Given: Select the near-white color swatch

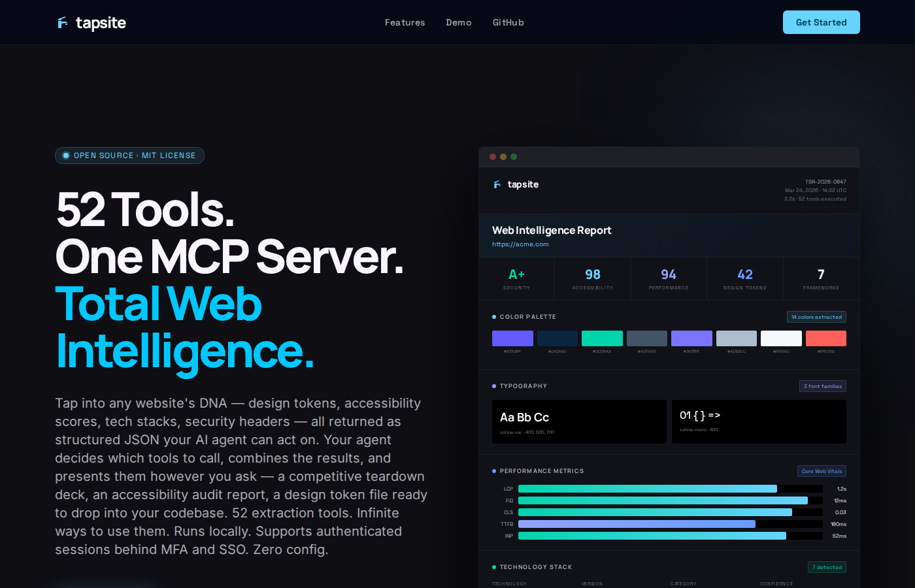Looking at the screenshot, I should click(781, 338).
